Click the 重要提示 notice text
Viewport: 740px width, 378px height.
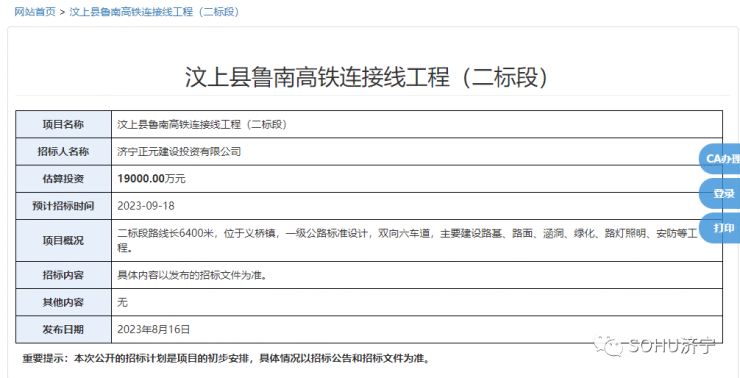pos(227,359)
